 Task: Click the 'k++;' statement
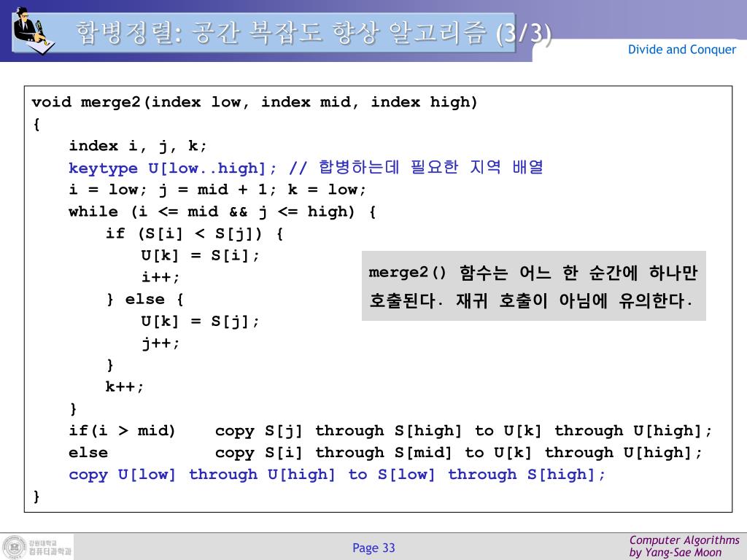click(x=124, y=386)
